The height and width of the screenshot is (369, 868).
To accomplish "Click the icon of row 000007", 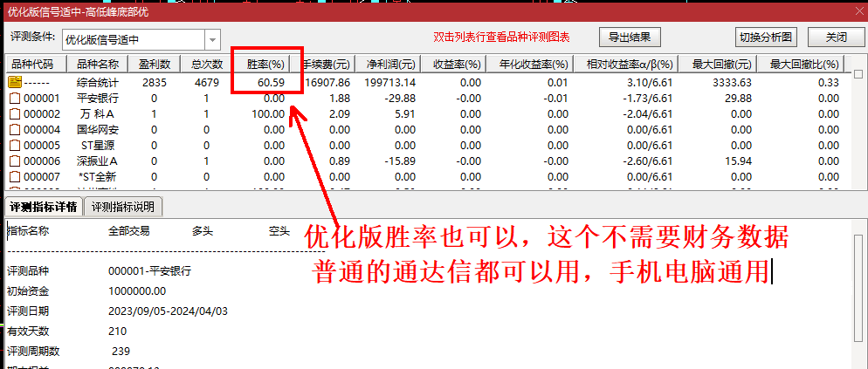I will pyautogui.click(x=15, y=178).
